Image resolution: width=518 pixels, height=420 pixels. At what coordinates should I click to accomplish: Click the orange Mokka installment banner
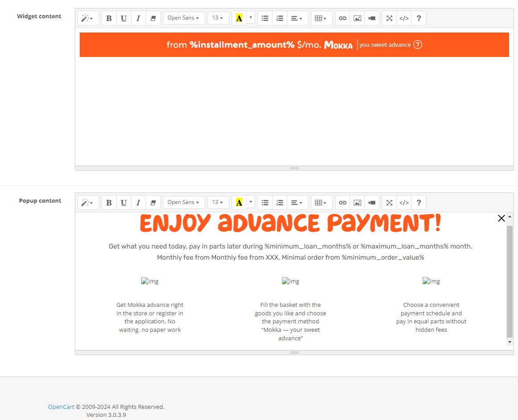tap(294, 45)
